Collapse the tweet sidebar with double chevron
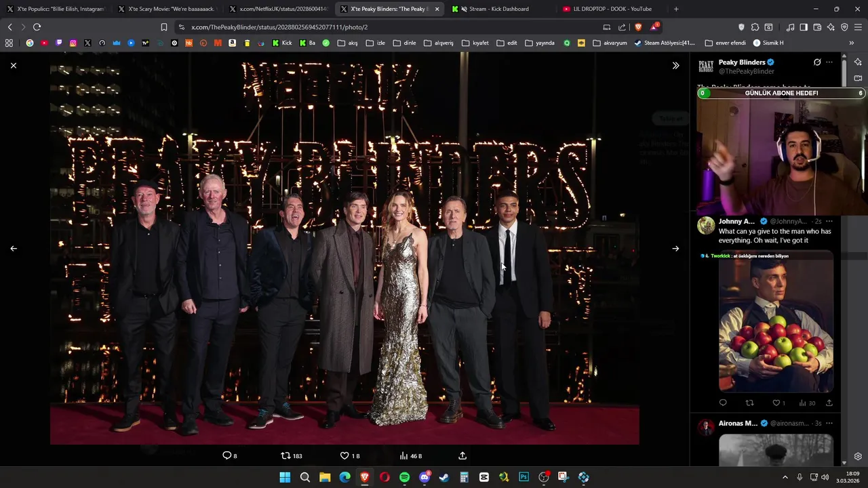Image resolution: width=868 pixels, height=488 pixels. 675,66
